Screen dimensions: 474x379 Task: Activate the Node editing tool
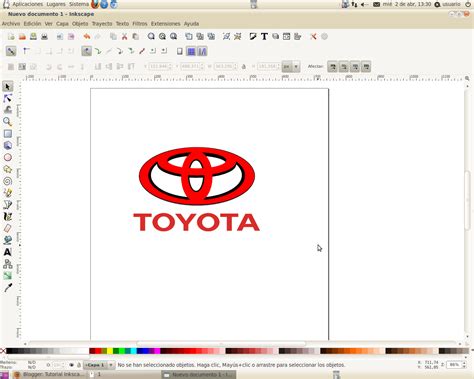coord(8,98)
